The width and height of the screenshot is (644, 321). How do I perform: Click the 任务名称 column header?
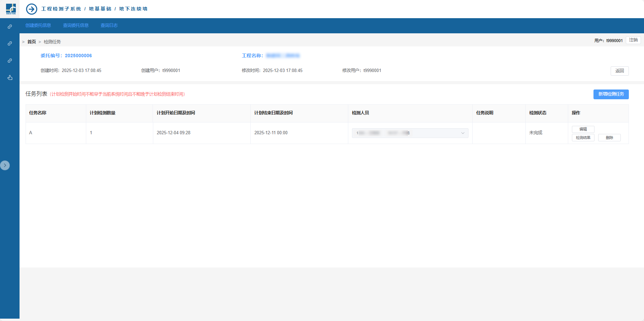pos(38,113)
